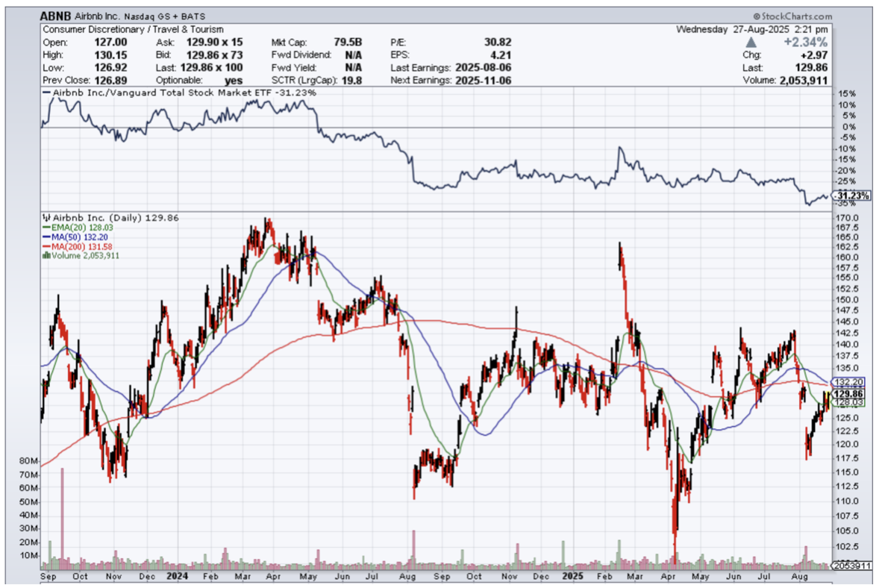Click the Low price 126.92
The height and width of the screenshot is (588, 879).
click(x=110, y=67)
